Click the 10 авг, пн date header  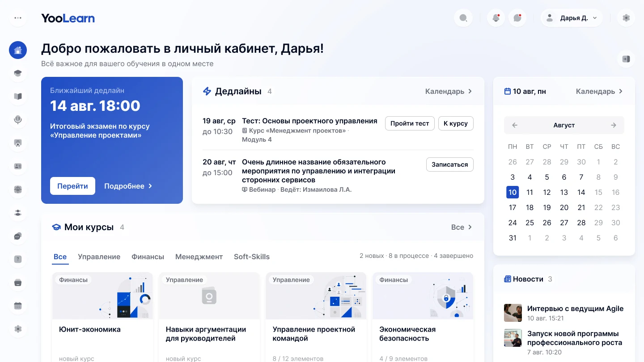[x=529, y=91]
